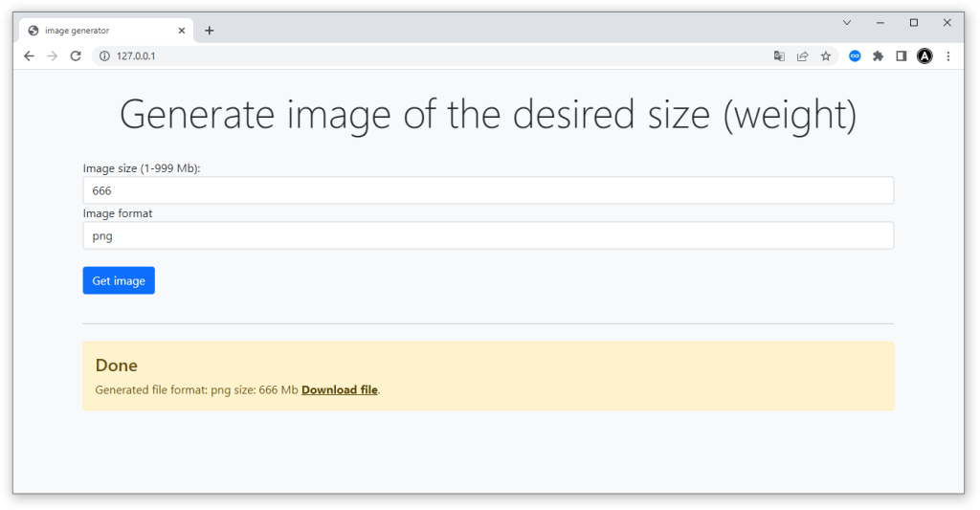
Task: Go back to the previous page
Action: coord(29,56)
